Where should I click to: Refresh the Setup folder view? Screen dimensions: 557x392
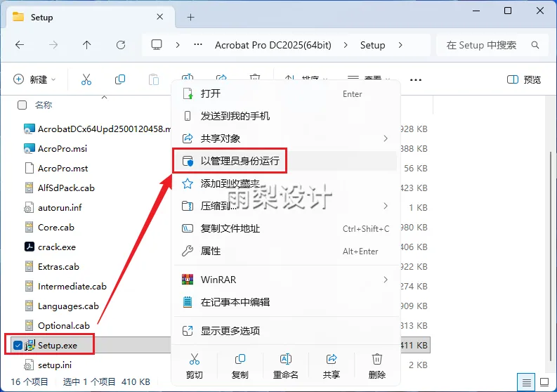(121, 45)
